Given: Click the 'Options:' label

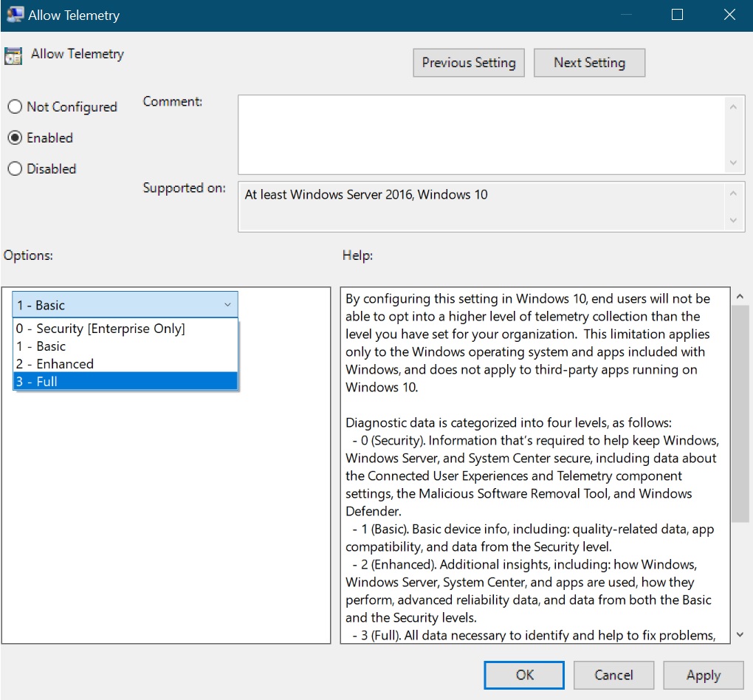Looking at the screenshot, I should 28,255.
